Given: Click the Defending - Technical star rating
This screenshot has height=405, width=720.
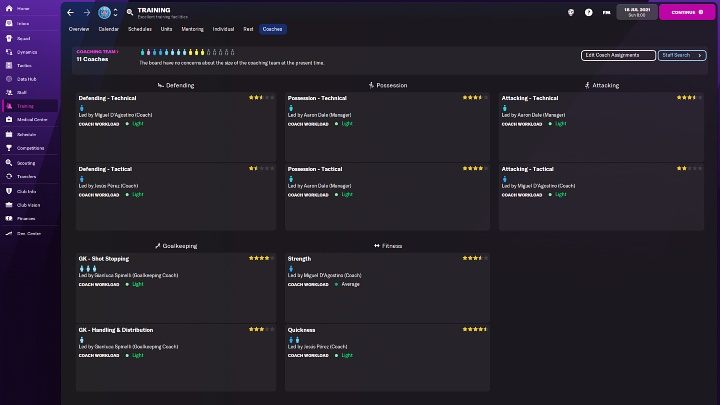Looking at the screenshot, I should click(x=261, y=98).
